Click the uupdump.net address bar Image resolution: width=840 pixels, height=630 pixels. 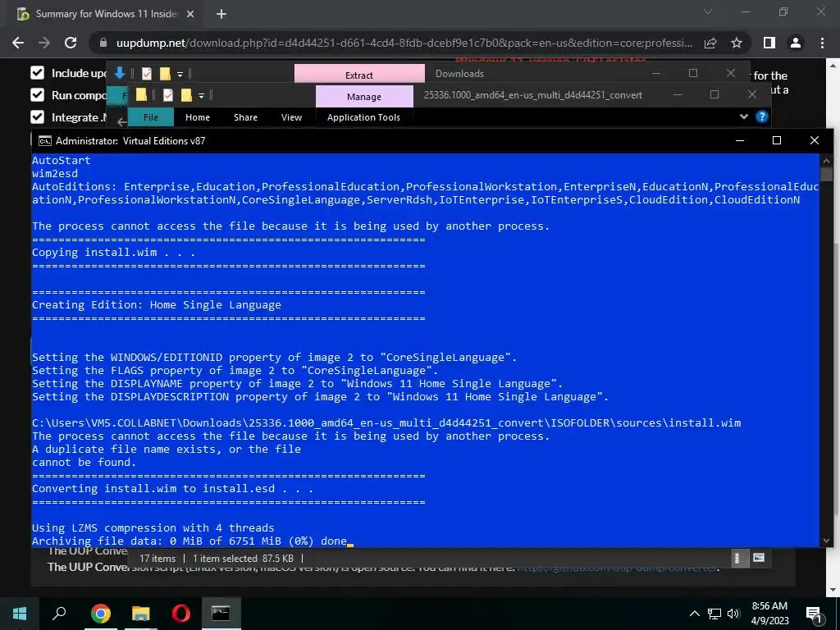coord(404,43)
